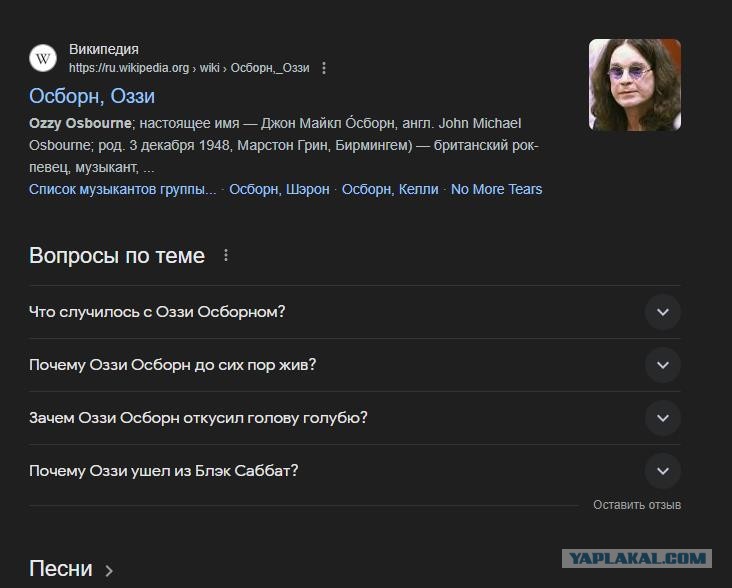Open Осборн, Келли sitelink
This screenshot has width=732, height=588.
pyautogui.click(x=390, y=189)
